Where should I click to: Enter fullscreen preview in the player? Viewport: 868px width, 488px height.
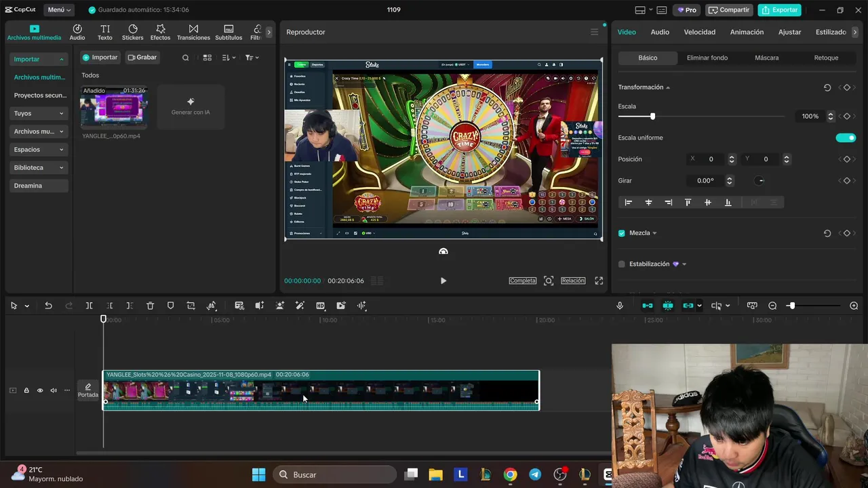[x=599, y=281]
